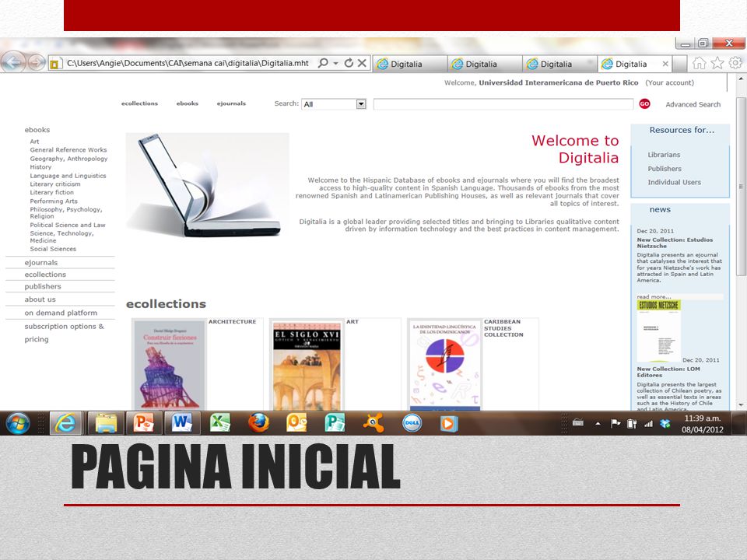Click the page vertical scrollbar thumb
The image size is (747, 560).
click(741, 186)
